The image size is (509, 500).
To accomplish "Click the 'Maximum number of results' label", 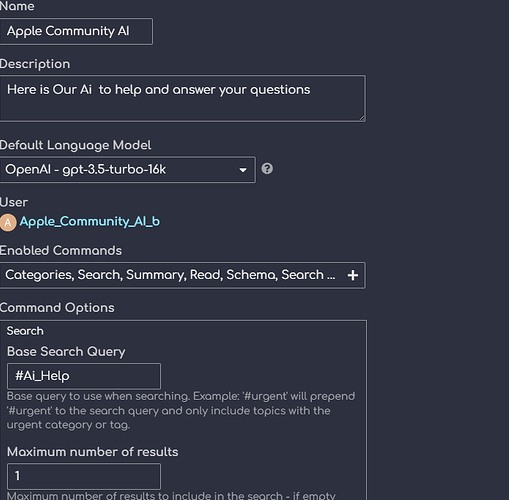I will pos(93,452).
